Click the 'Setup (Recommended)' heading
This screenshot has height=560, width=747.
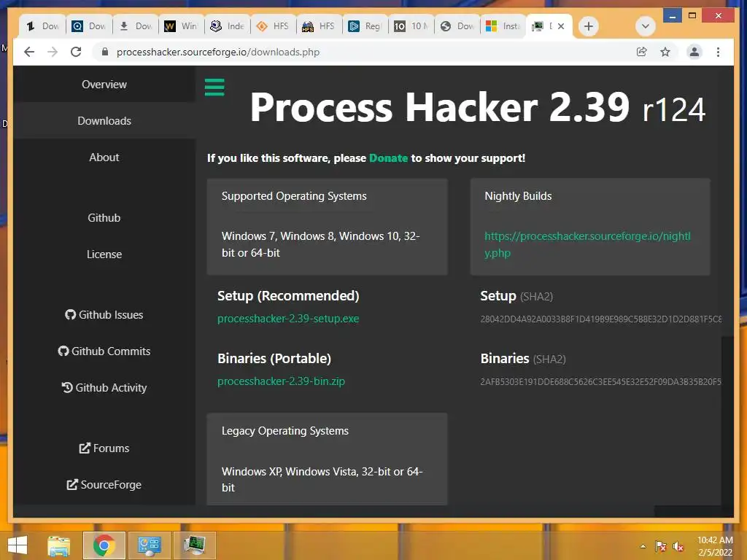point(288,296)
